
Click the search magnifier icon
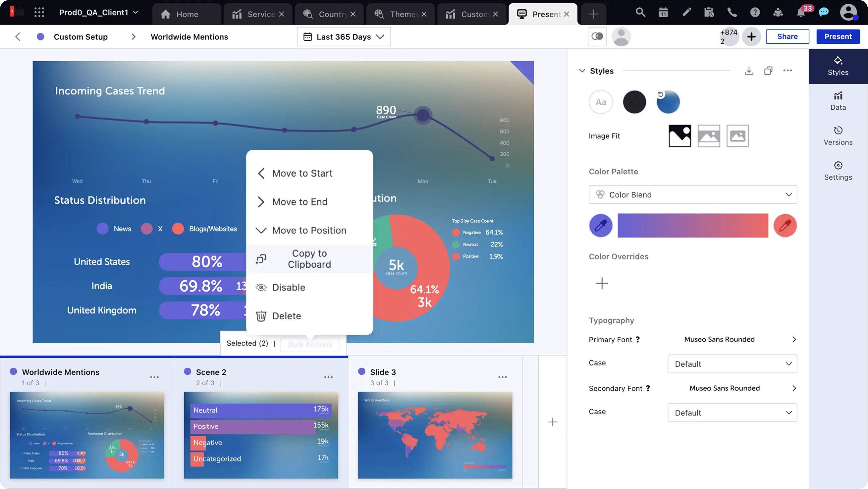click(x=640, y=13)
